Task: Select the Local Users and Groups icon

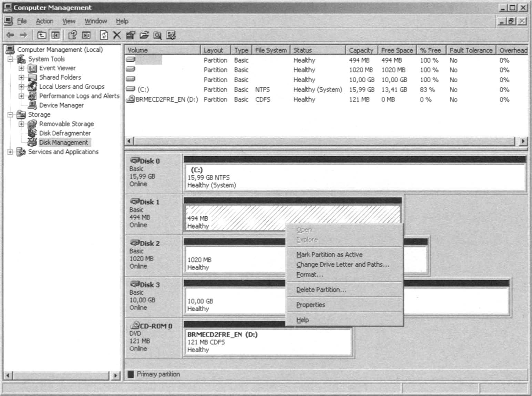Action: click(32, 86)
